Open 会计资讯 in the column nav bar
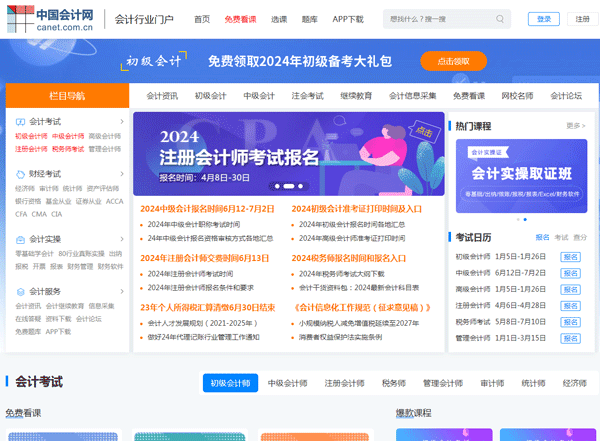 [162, 96]
